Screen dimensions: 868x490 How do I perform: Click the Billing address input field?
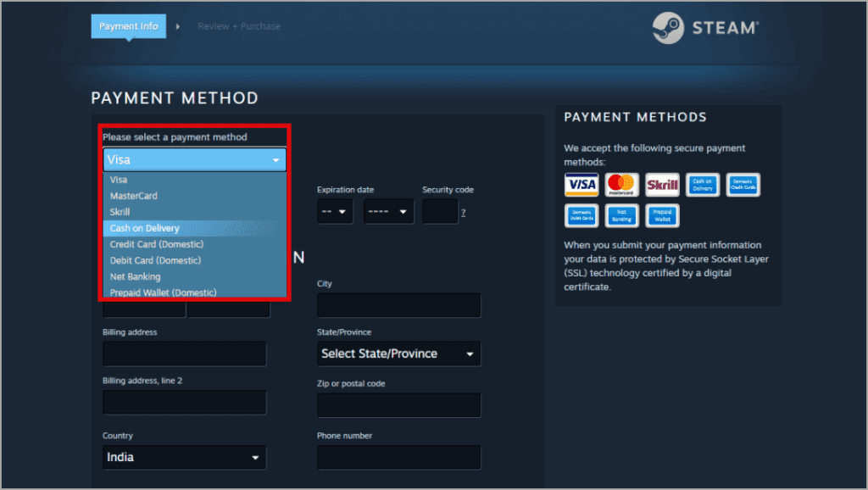tap(184, 354)
